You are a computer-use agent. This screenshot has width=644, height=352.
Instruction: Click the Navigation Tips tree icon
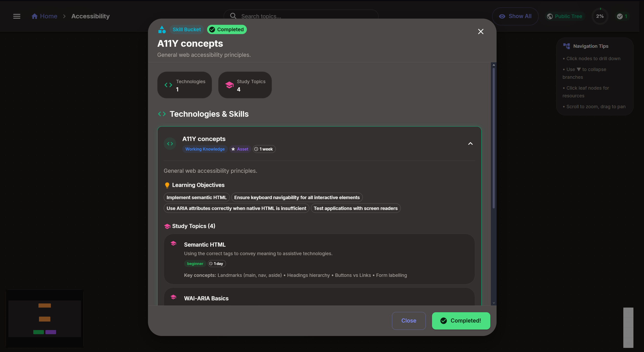point(567,46)
